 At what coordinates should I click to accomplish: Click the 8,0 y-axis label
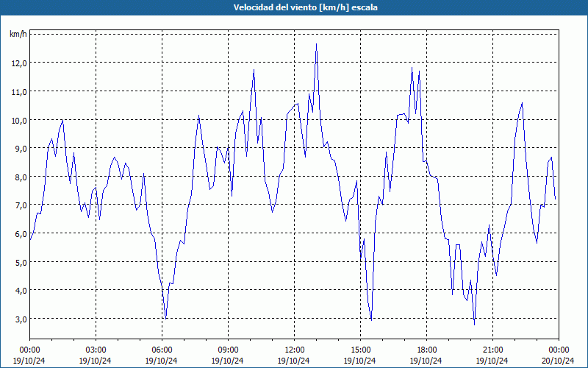(x=21, y=177)
